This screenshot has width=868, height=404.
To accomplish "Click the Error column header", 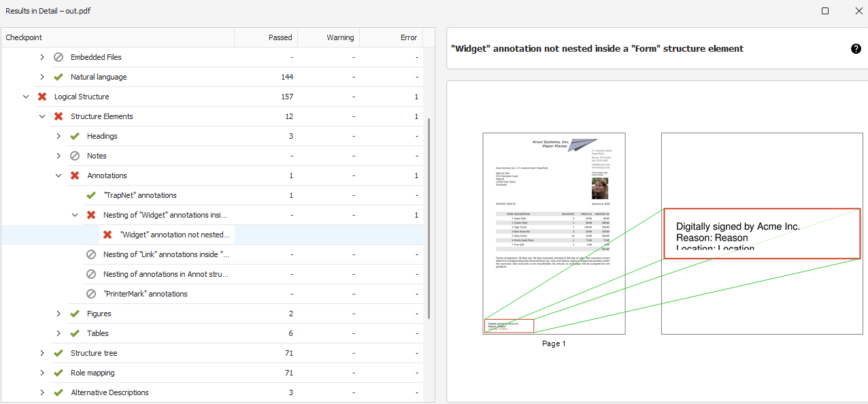I will [408, 37].
